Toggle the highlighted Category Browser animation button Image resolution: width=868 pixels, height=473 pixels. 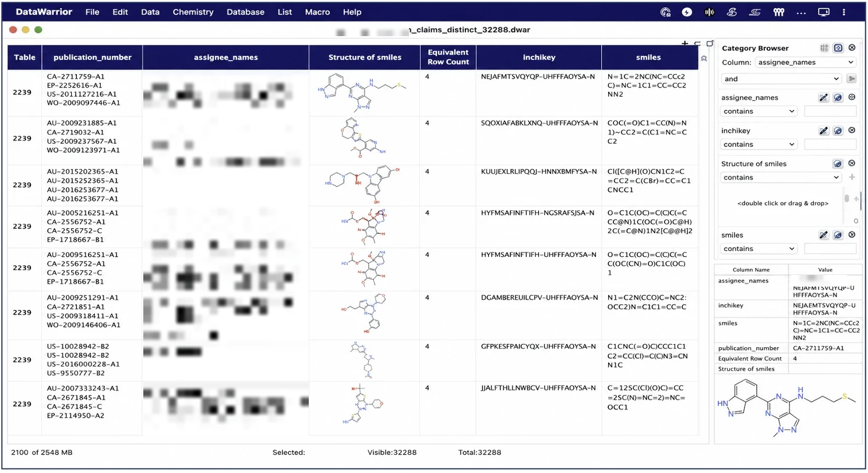pos(838,48)
